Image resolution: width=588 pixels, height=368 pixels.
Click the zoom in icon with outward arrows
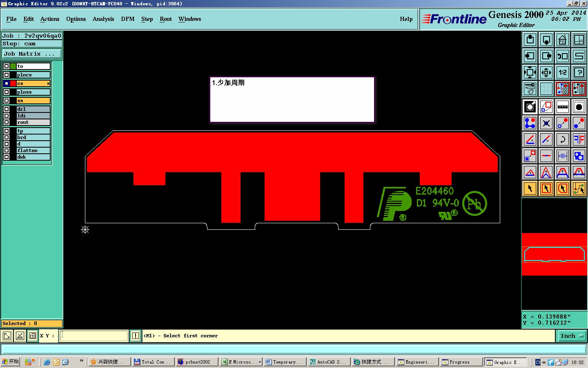530,72
